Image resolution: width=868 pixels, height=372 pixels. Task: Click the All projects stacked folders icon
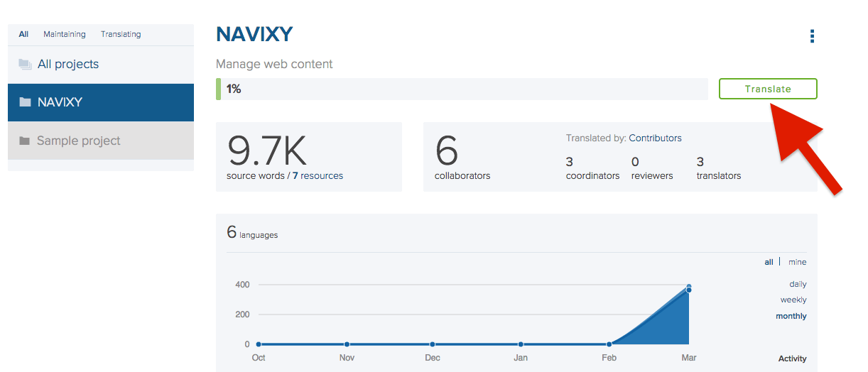click(x=25, y=65)
